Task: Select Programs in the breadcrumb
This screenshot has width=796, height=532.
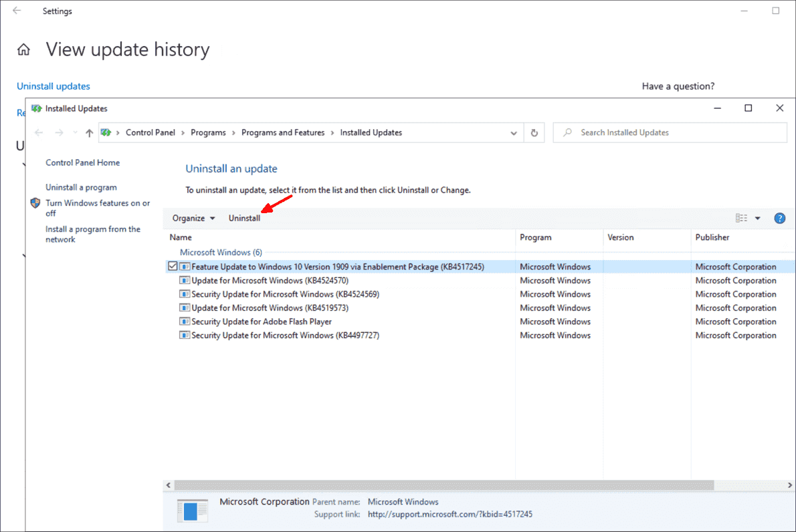Action: tap(208, 132)
